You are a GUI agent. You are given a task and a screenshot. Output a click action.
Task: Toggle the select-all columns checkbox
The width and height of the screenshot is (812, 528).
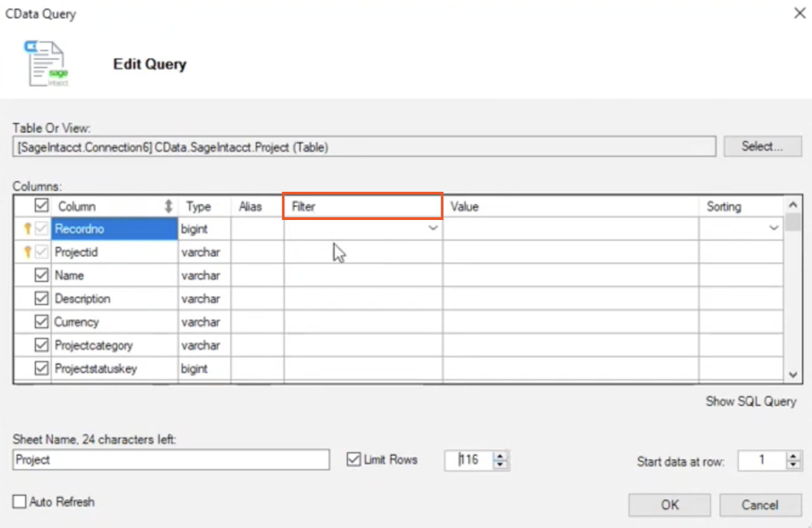point(41,205)
